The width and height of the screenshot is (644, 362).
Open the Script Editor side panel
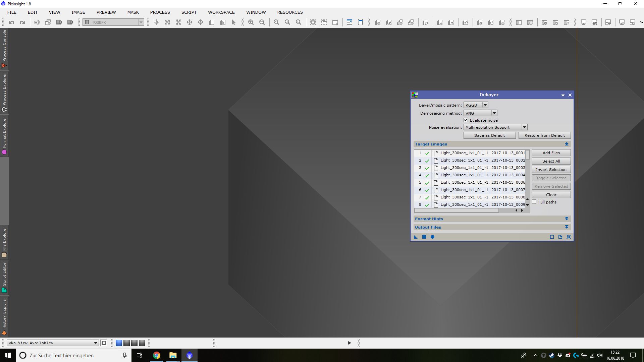(4, 277)
